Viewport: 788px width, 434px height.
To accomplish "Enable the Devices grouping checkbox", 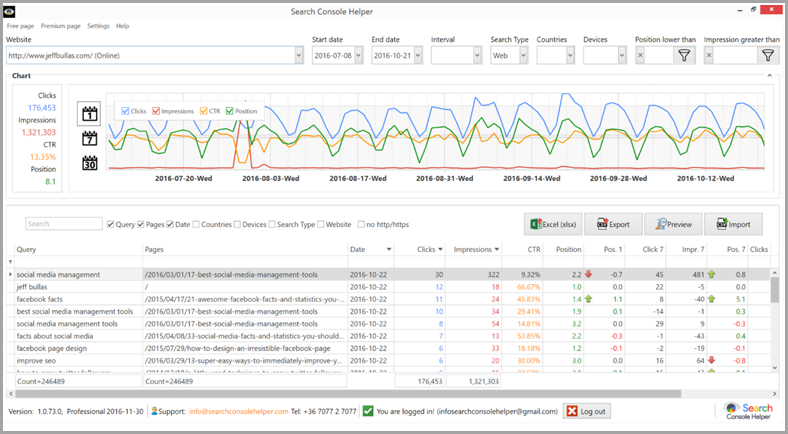I will pyautogui.click(x=237, y=224).
